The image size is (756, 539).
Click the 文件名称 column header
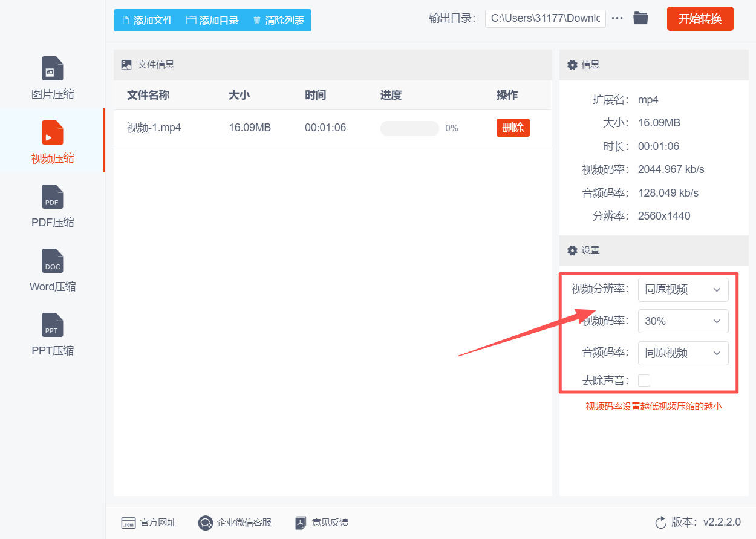pos(148,95)
